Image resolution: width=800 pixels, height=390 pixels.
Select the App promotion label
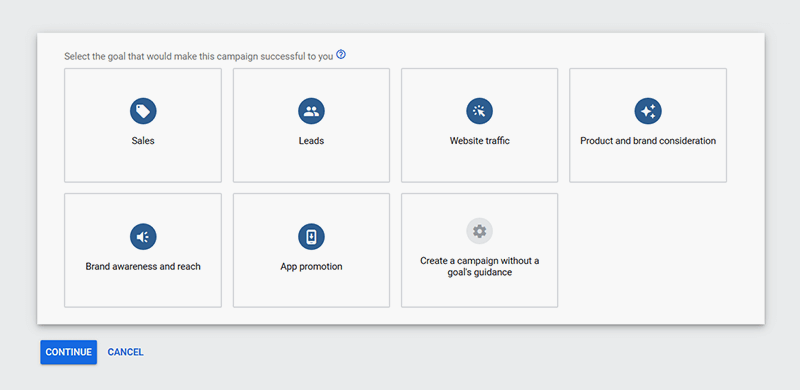pos(311,266)
